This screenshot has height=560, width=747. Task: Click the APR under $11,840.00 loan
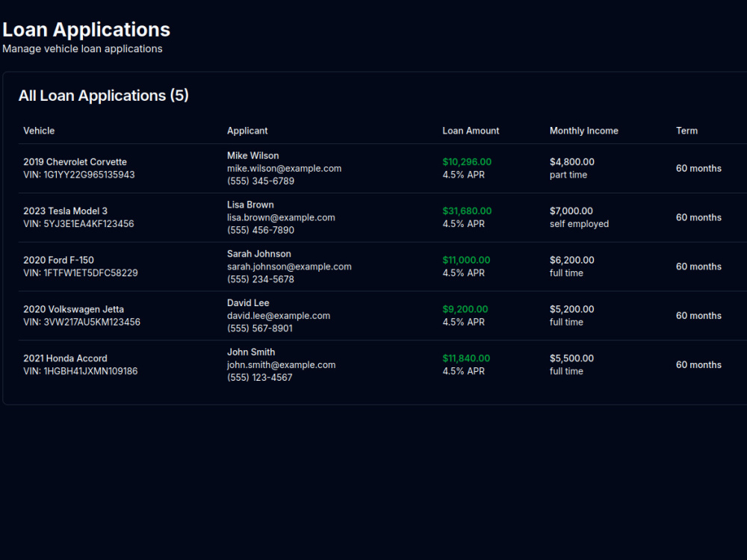(464, 371)
